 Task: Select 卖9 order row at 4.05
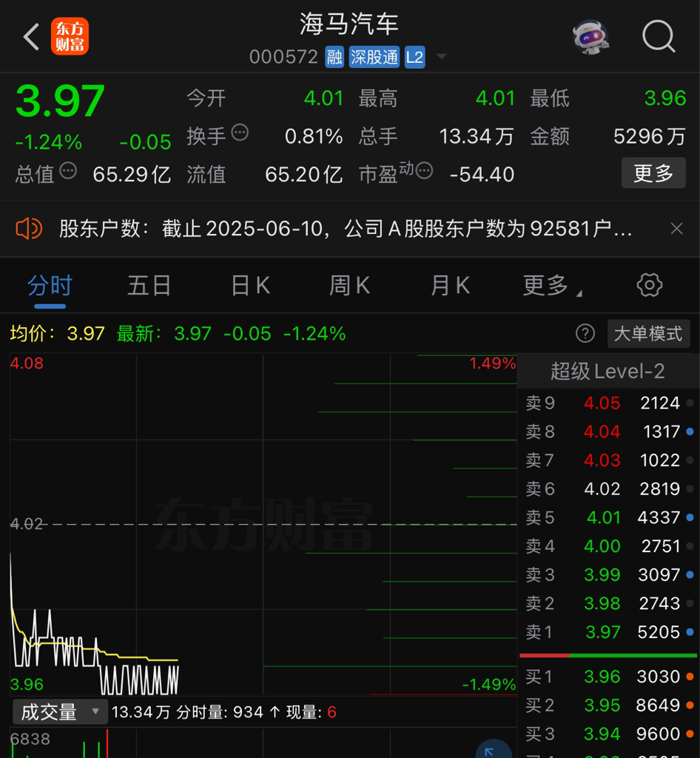click(x=609, y=403)
